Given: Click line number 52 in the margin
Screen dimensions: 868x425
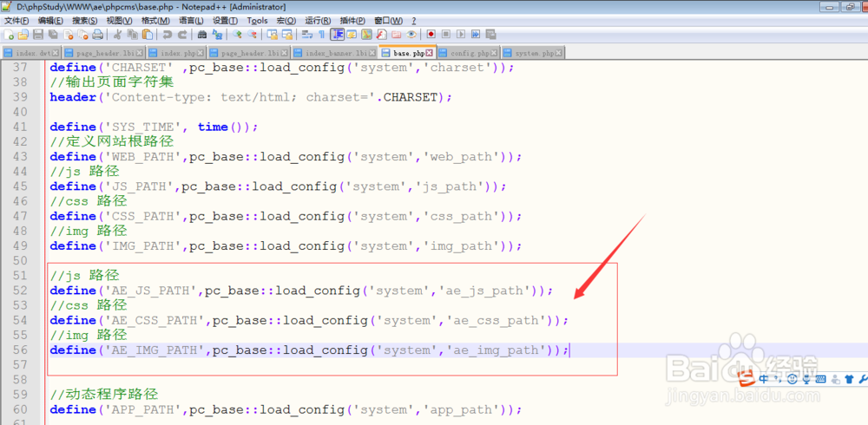Looking at the screenshot, I should coord(20,291).
